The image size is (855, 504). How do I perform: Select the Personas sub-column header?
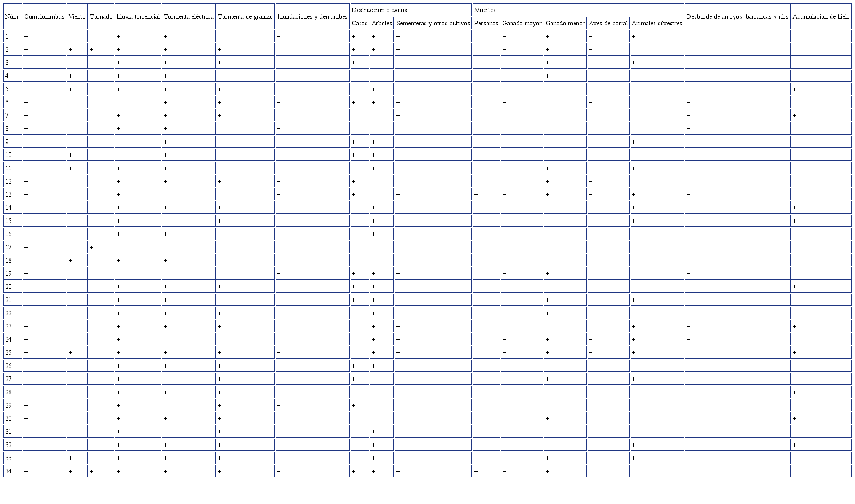coord(486,23)
